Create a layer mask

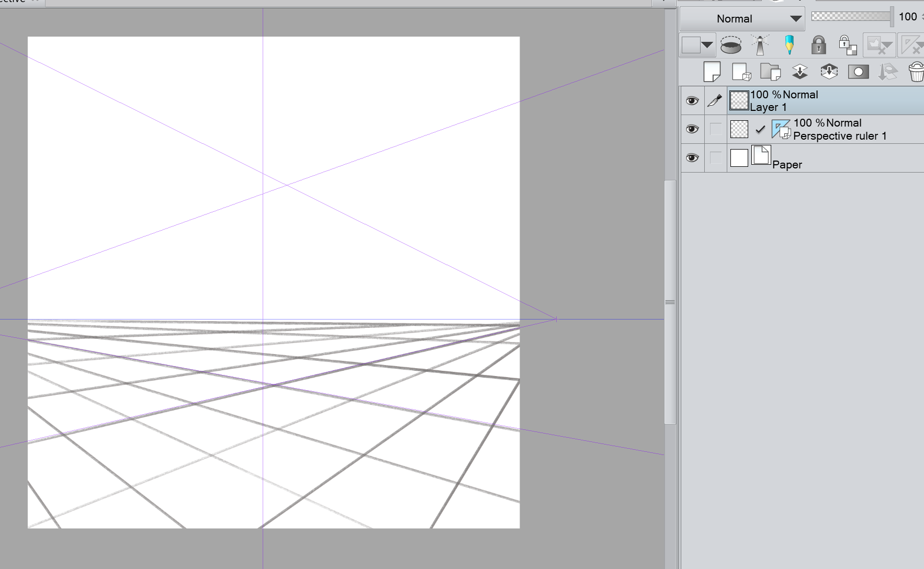859,72
